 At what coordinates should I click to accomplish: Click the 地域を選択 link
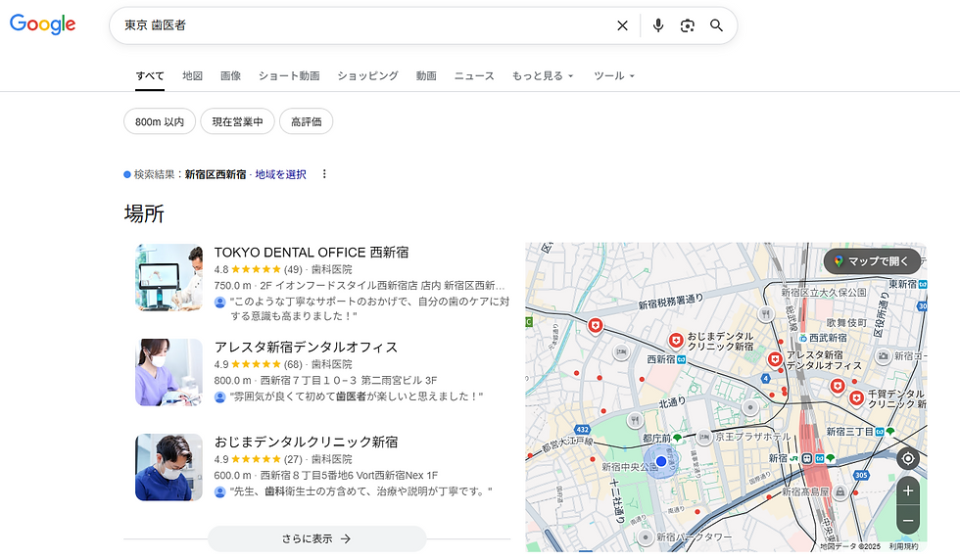(x=280, y=174)
